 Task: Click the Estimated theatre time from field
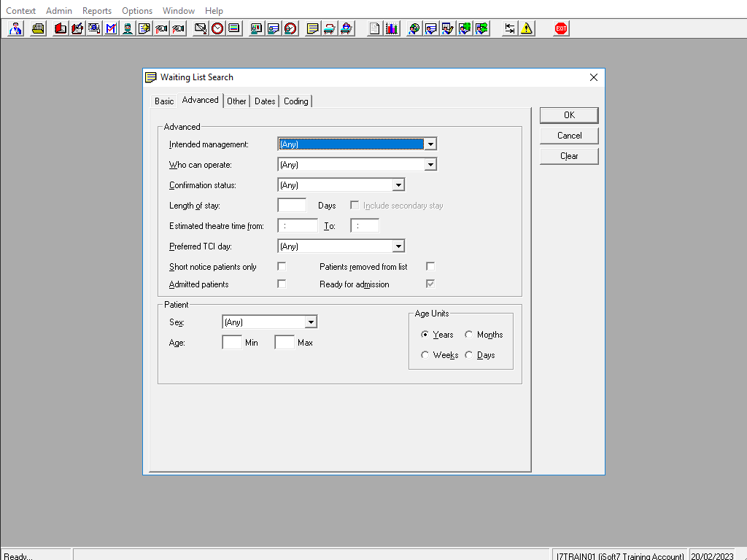pos(298,226)
